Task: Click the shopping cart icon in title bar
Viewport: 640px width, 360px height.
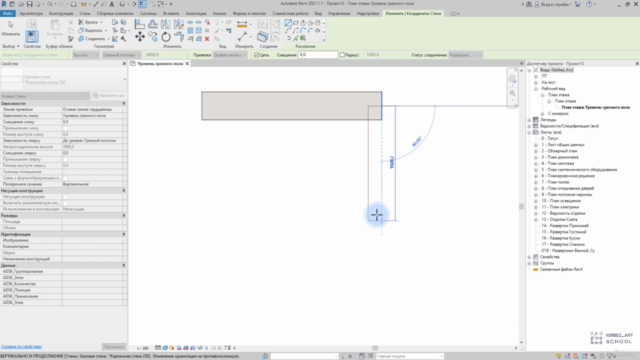Action: pyautogui.click(x=578, y=4)
